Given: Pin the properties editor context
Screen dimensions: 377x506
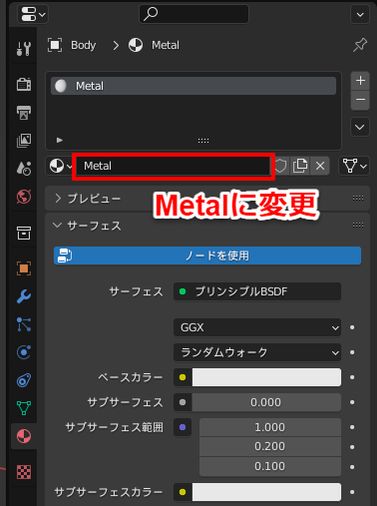Looking at the screenshot, I should click(x=360, y=45).
